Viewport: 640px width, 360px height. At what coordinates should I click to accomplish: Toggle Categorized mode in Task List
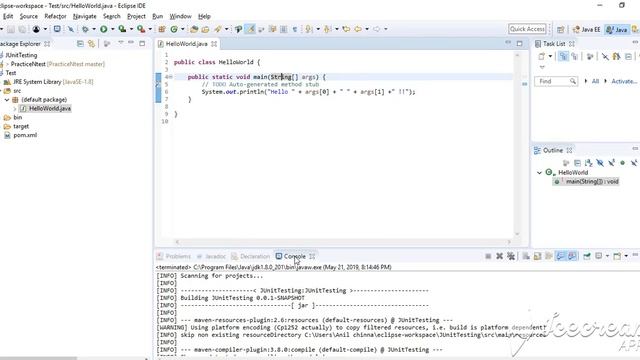(x=563, y=56)
